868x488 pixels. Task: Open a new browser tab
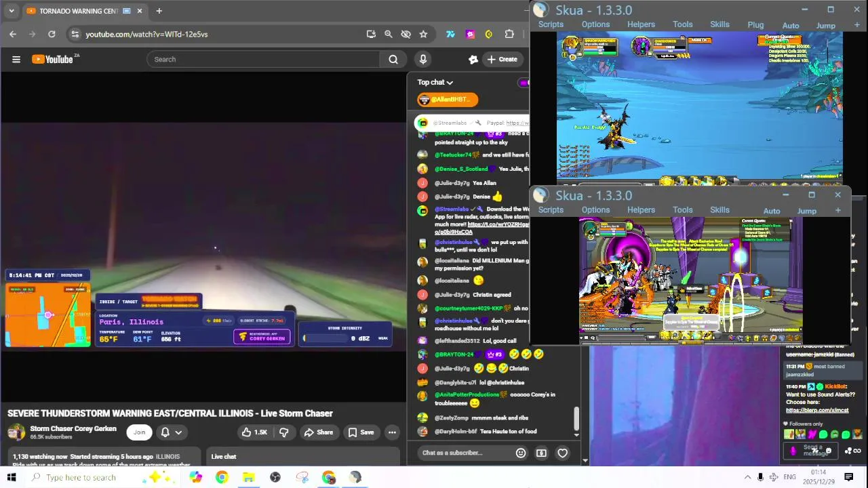[x=159, y=11]
